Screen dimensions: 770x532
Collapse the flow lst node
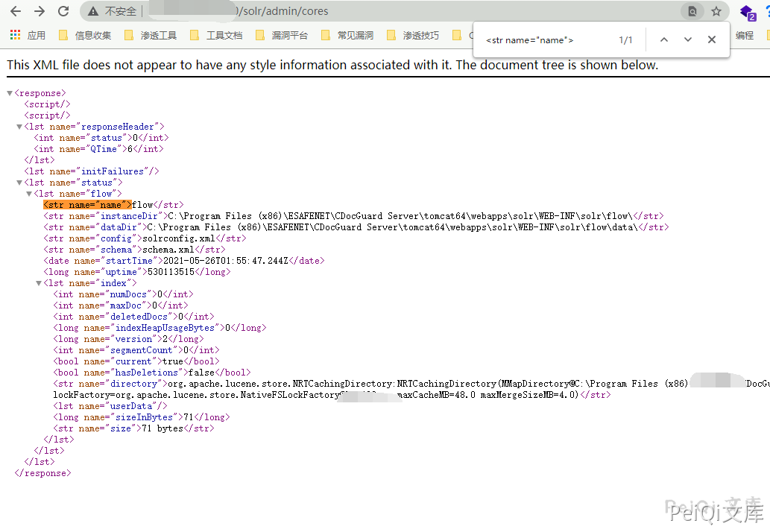click(29, 194)
